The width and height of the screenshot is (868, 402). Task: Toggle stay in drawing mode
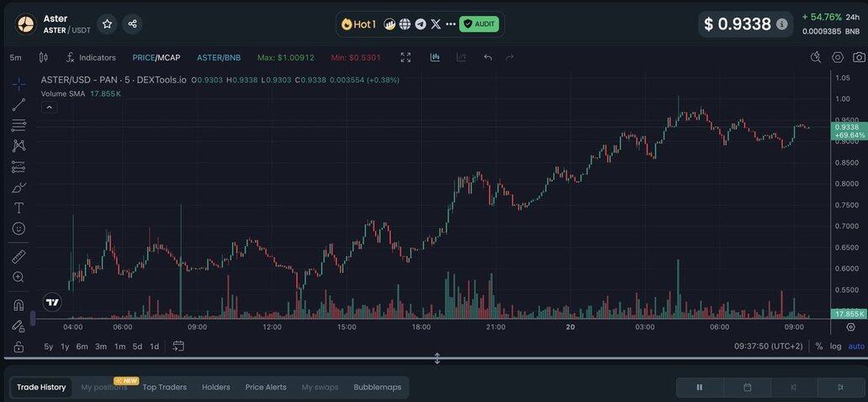coord(19,325)
